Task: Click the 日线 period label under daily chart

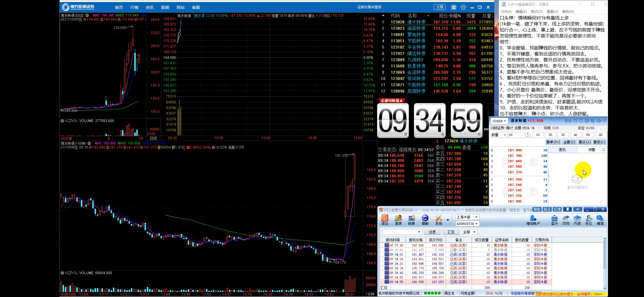Action: 153,138
